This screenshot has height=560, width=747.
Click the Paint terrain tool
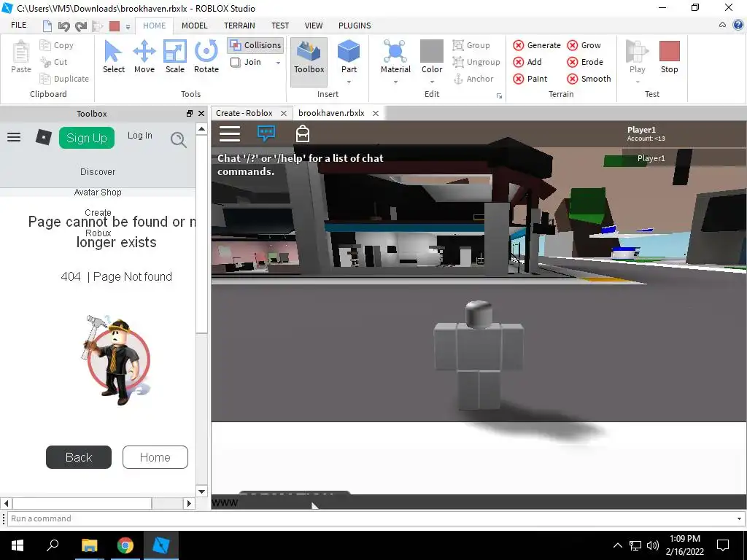point(530,79)
